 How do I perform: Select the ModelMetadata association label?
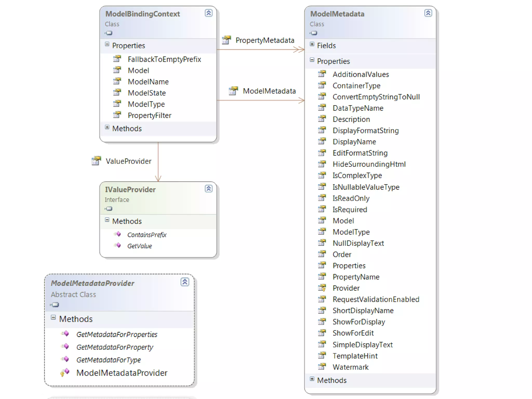[x=269, y=91]
